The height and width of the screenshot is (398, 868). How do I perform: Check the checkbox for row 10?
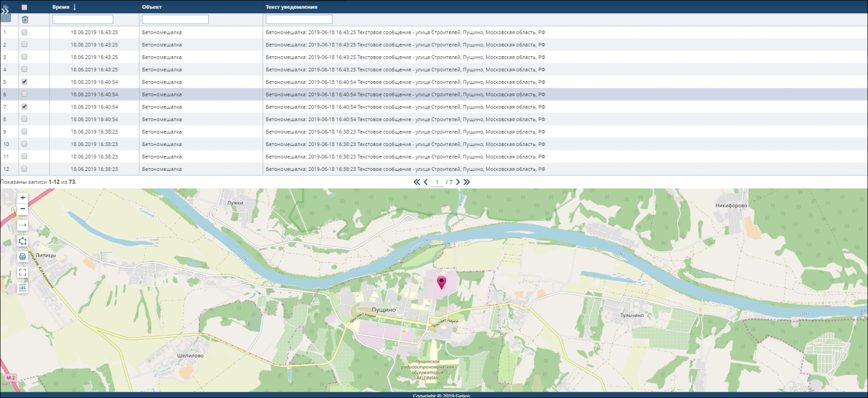tap(24, 144)
